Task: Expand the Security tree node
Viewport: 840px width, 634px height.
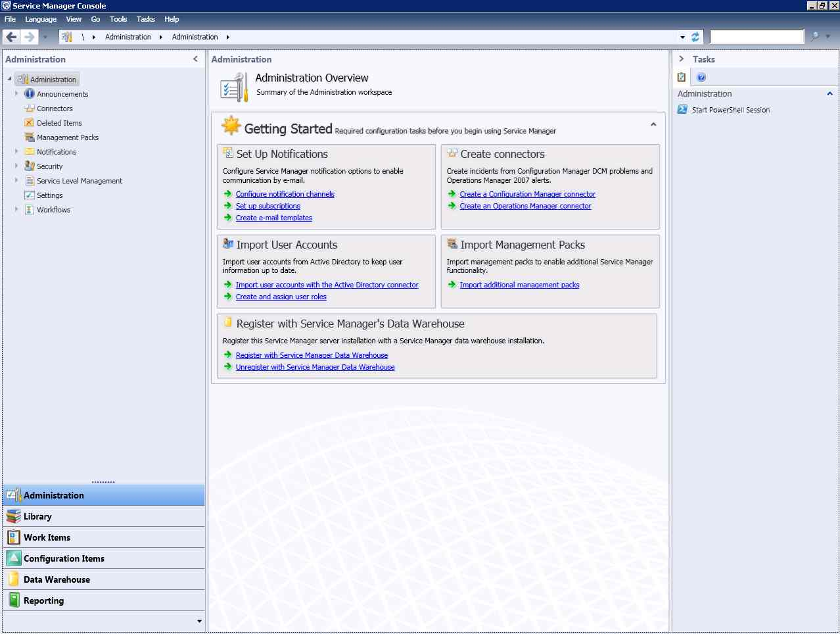Action: tap(16, 166)
